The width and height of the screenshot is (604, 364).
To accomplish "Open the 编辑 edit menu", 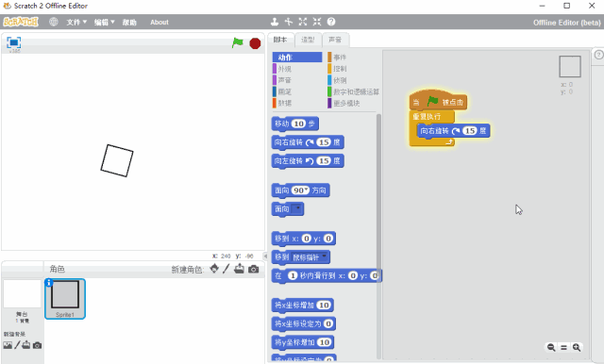I will click(x=105, y=23).
